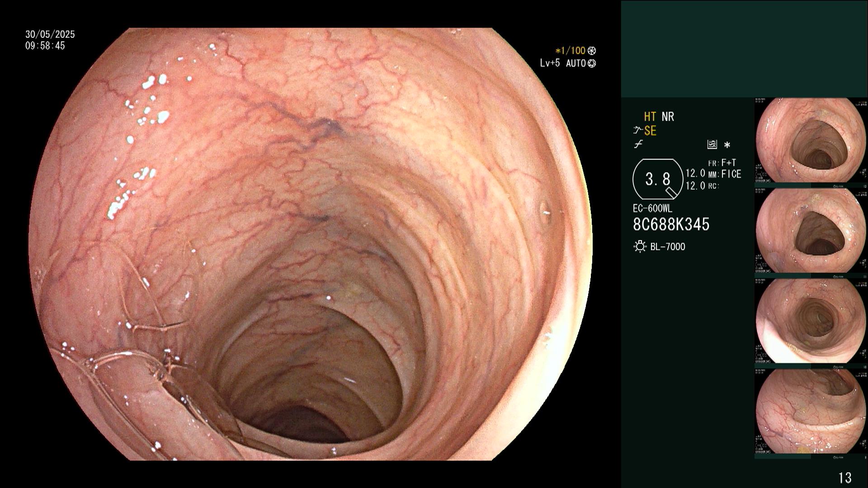
Task: Click the upper 12.0 value
Action: [695, 174]
